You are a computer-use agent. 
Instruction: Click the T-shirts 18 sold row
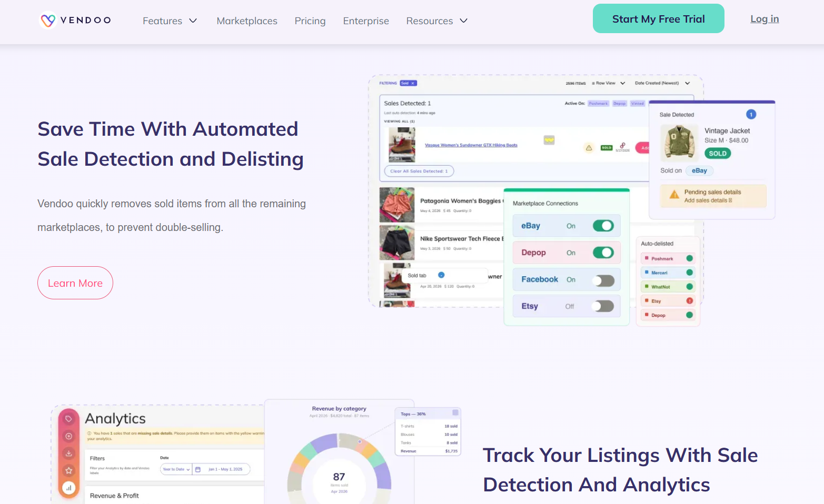(429, 426)
